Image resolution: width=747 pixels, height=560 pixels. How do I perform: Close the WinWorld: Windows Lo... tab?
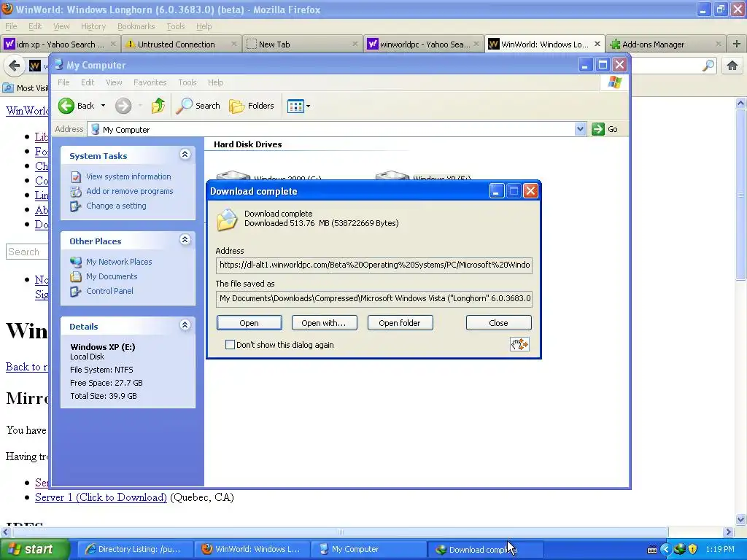(x=597, y=44)
